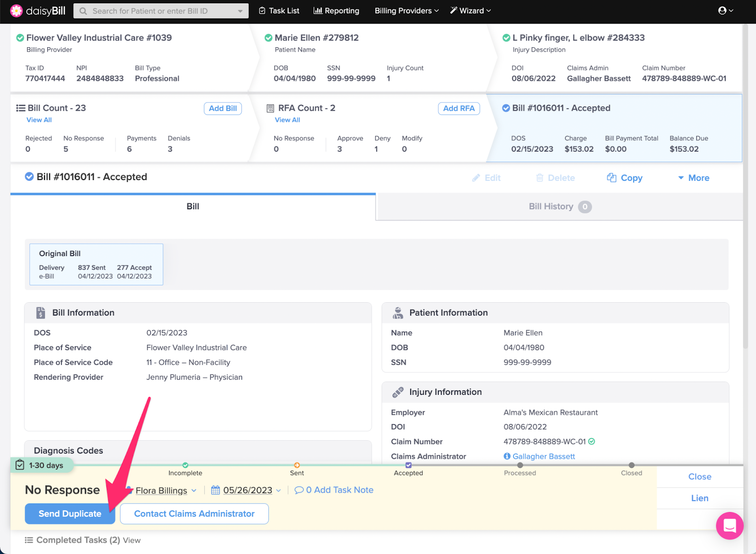Switch to the Bill History tab

(559, 206)
